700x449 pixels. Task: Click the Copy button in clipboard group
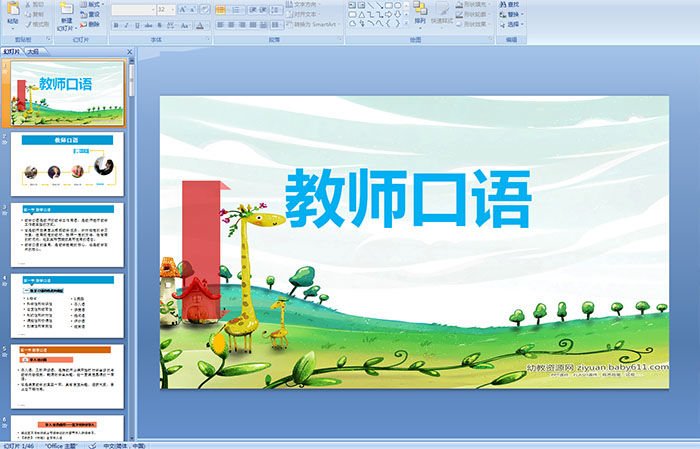pos(35,14)
